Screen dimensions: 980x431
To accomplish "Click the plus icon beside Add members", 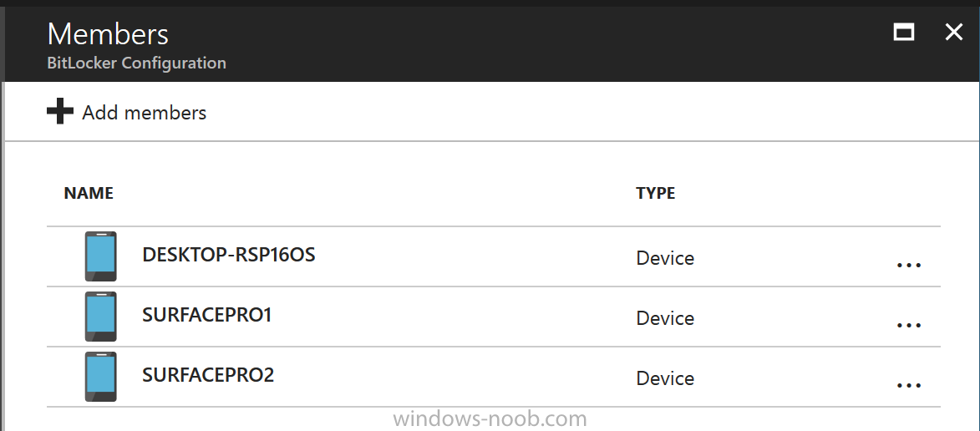I will (x=60, y=111).
